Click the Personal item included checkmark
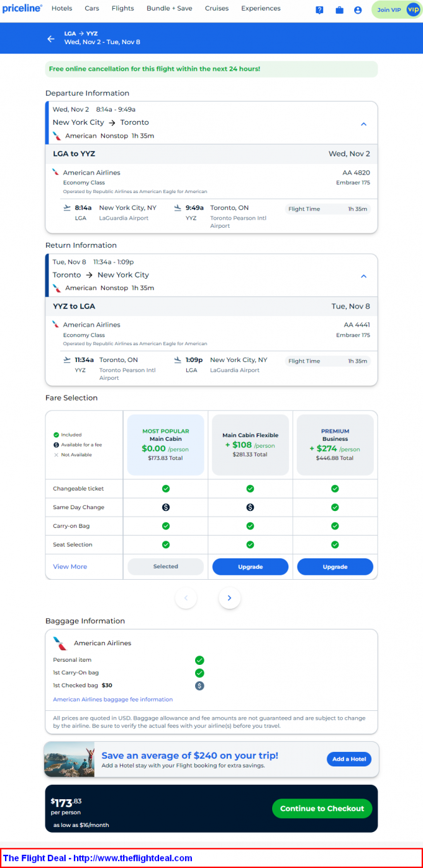The width and height of the screenshot is (423, 868). click(x=200, y=660)
